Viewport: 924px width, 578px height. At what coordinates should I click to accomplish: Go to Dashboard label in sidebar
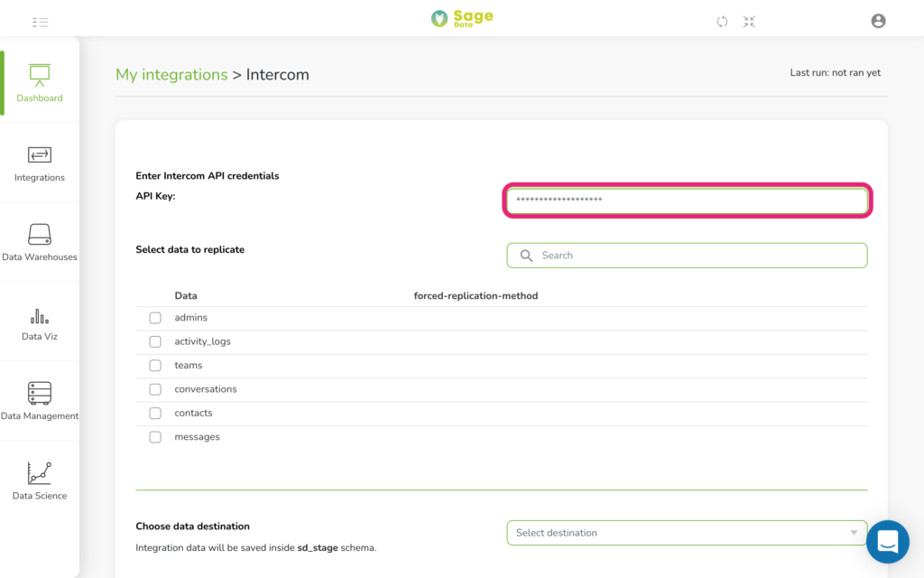click(40, 98)
